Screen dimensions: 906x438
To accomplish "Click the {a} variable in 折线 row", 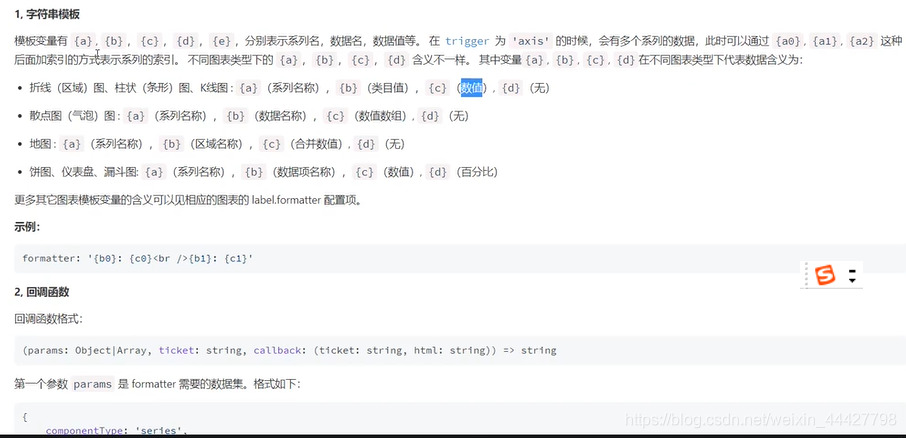I will (x=248, y=88).
